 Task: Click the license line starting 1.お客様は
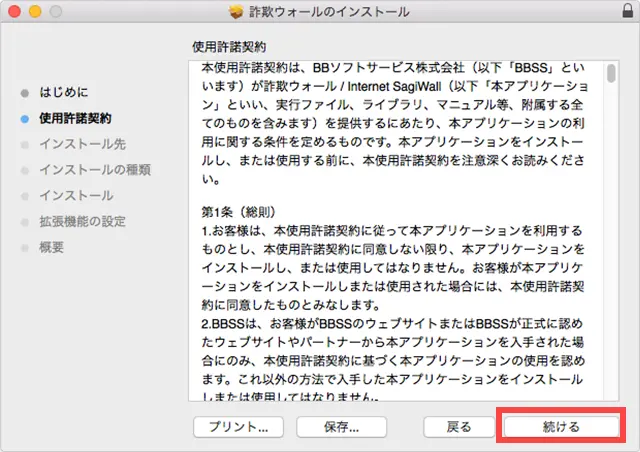pyautogui.click(x=392, y=231)
